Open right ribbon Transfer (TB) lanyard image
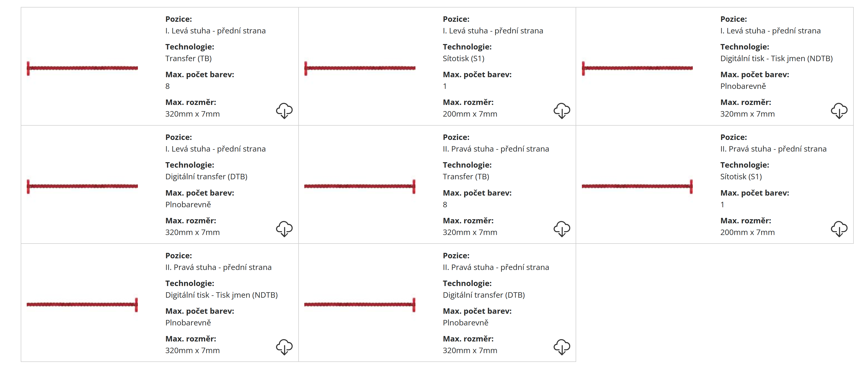 point(359,186)
